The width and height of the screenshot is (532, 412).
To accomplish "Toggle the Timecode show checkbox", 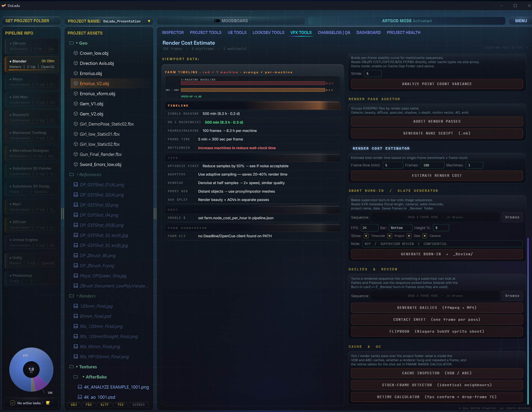I will [366, 236].
